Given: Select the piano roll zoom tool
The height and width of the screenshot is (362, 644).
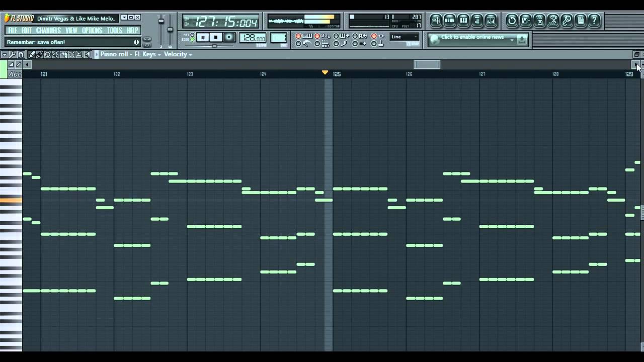Looking at the screenshot, I should click(x=79, y=54).
